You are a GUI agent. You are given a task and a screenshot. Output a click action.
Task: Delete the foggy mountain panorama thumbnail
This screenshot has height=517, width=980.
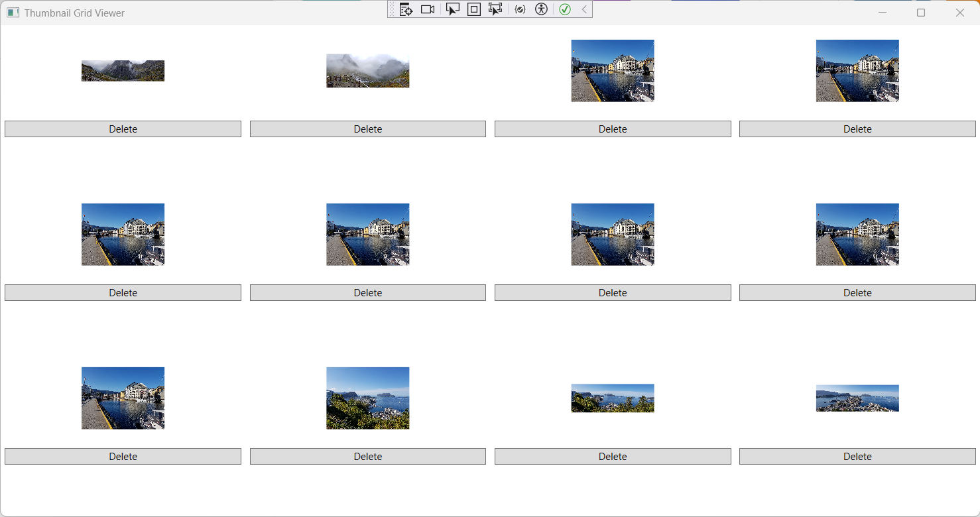coord(123,129)
